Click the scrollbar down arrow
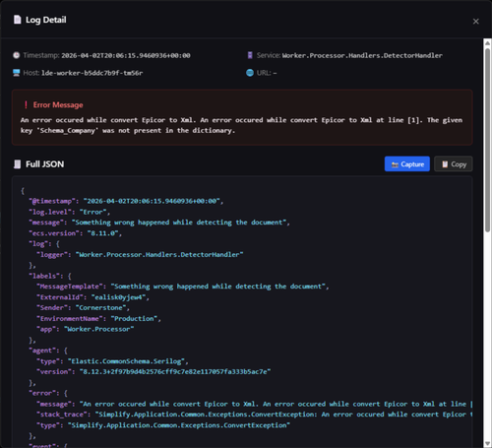492x448 pixels. tap(487, 444)
